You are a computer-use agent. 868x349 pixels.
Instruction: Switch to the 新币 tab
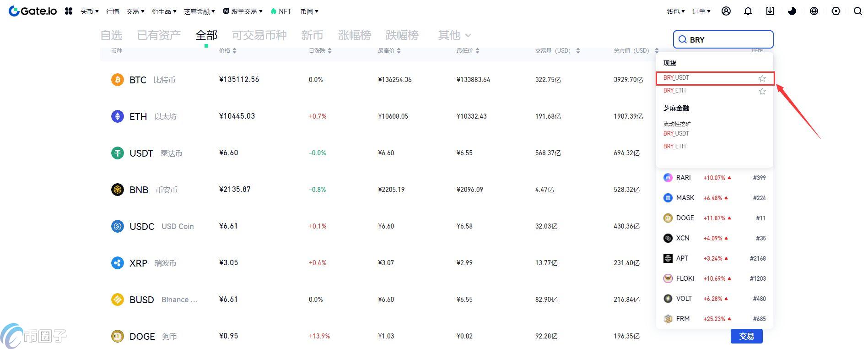[312, 35]
